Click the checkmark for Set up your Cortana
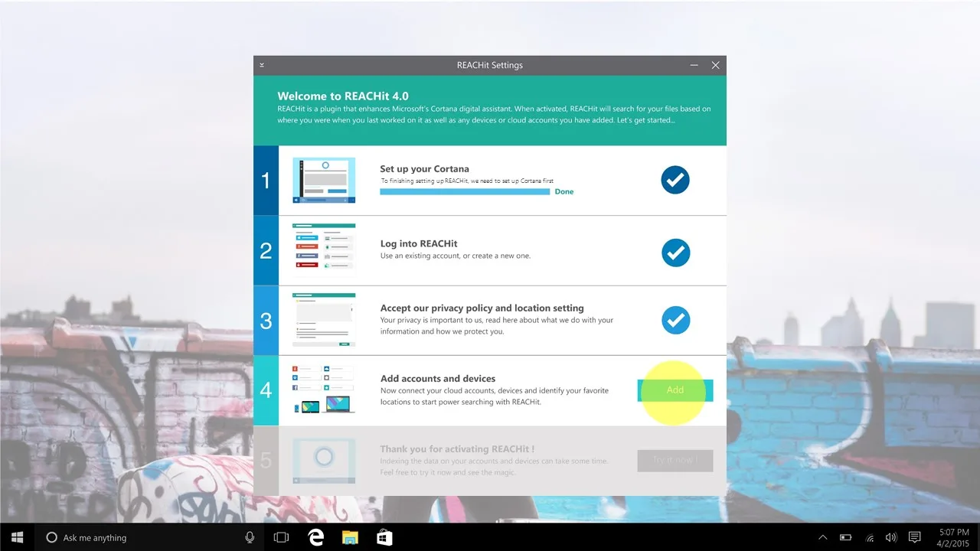The image size is (980, 551). [675, 181]
